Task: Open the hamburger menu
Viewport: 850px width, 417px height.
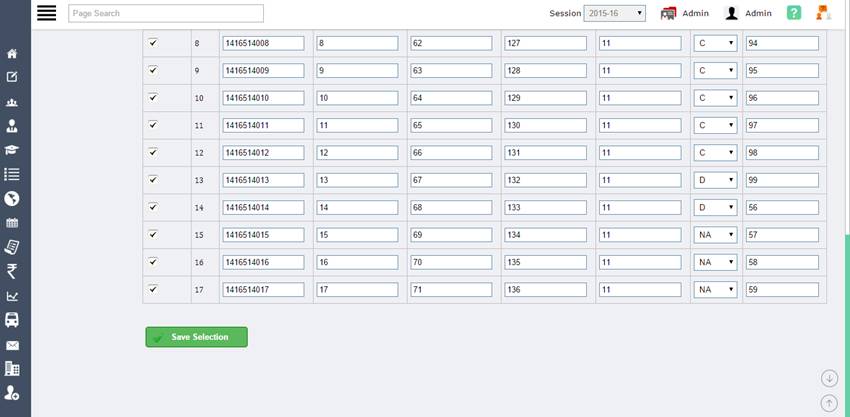Action: (46, 13)
